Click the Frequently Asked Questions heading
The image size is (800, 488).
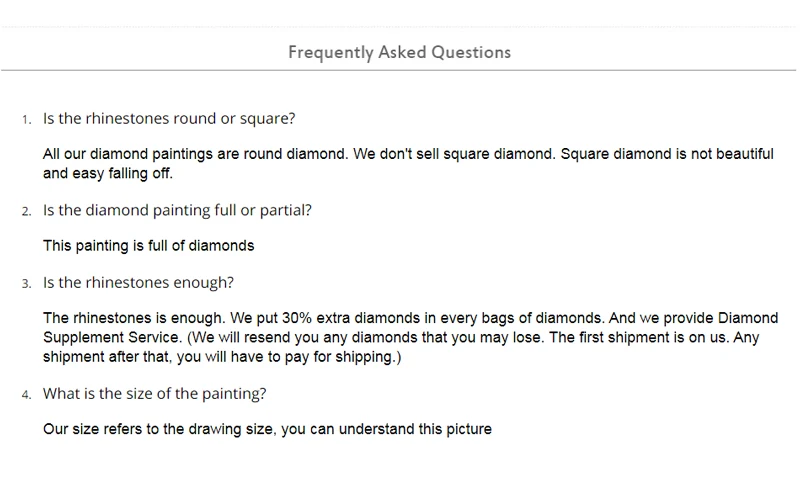pos(399,52)
